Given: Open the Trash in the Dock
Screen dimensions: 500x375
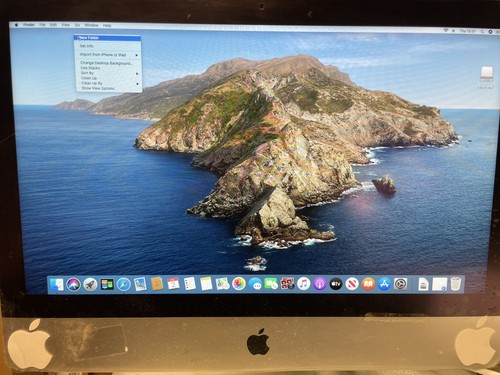Looking at the screenshot, I should tap(456, 284).
